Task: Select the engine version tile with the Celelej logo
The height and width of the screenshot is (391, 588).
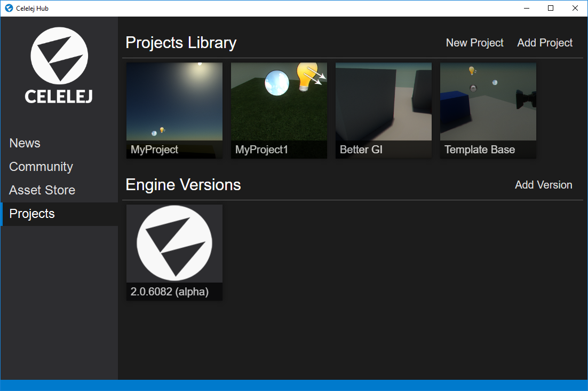Action: click(174, 243)
